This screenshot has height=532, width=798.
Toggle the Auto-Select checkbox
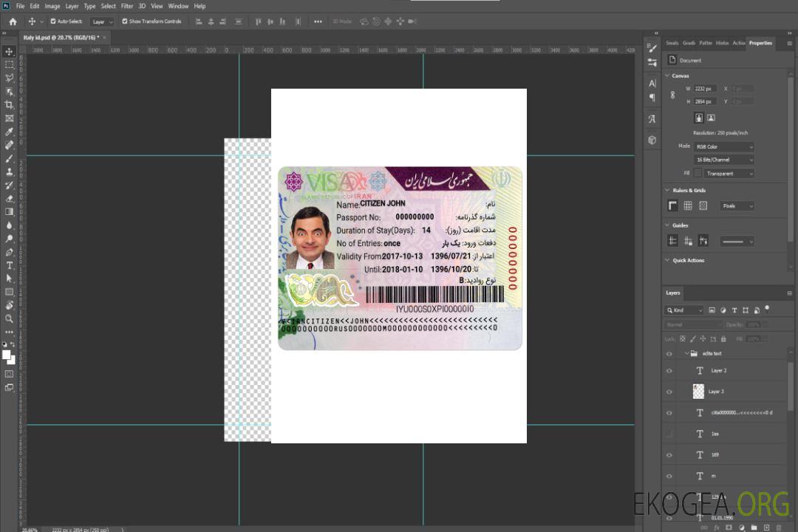click(53, 21)
